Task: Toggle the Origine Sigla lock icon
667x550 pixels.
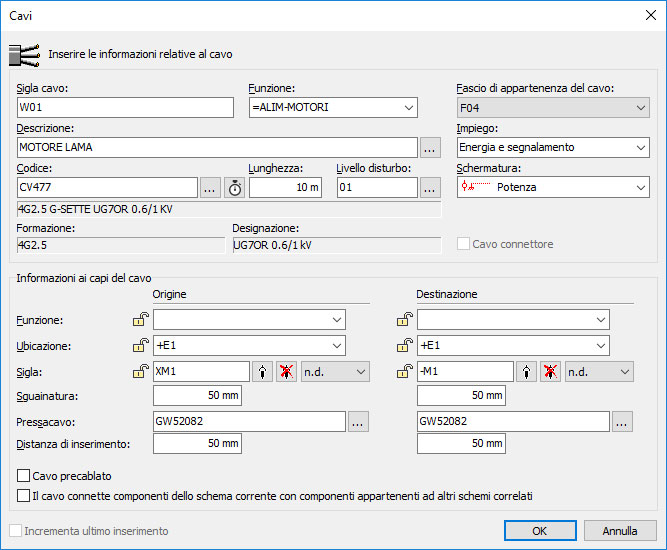Action: pyautogui.click(x=140, y=371)
